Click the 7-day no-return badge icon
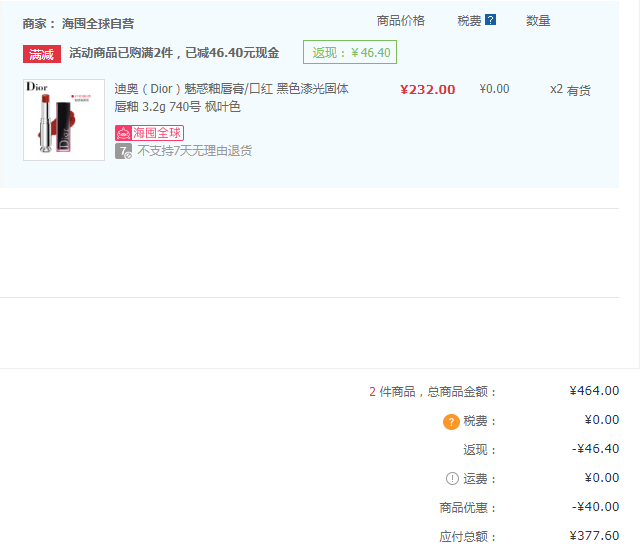 [123, 151]
